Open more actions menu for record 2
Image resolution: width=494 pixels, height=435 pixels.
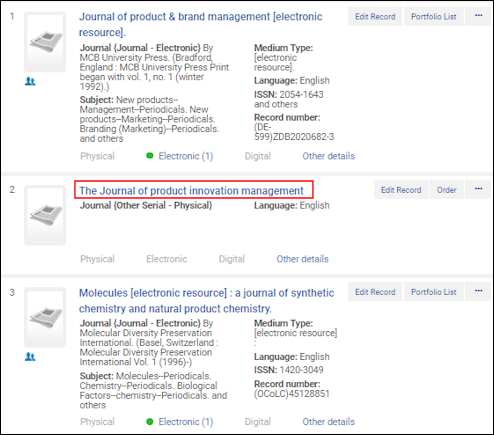478,189
